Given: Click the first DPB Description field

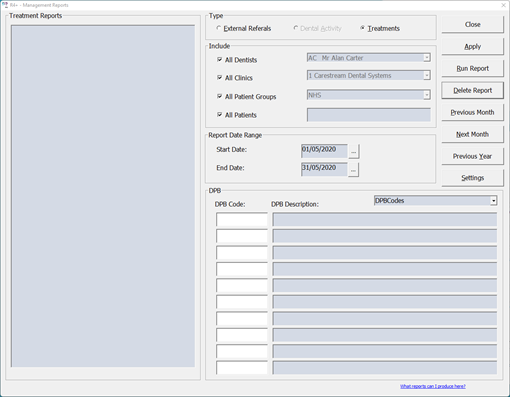Looking at the screenshot, I should (385, 220).
